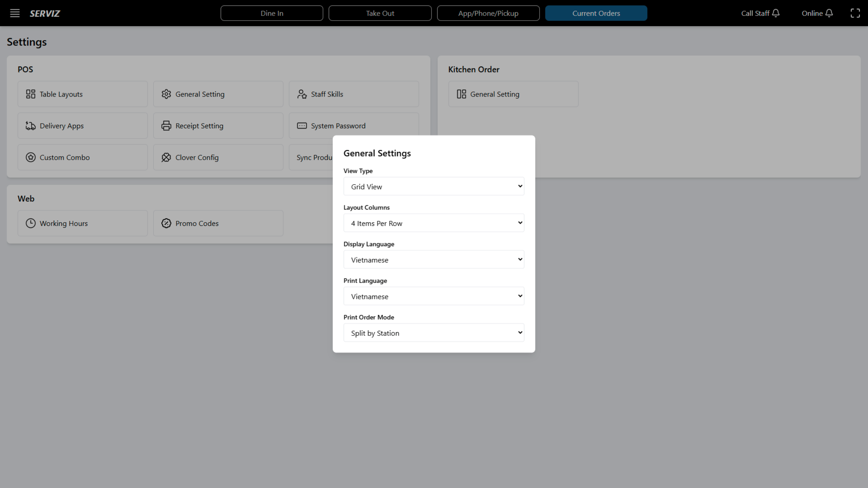This screenshot has width=868, height=488.
Task: Open the View Type dropdown
Action: point(434,186)
